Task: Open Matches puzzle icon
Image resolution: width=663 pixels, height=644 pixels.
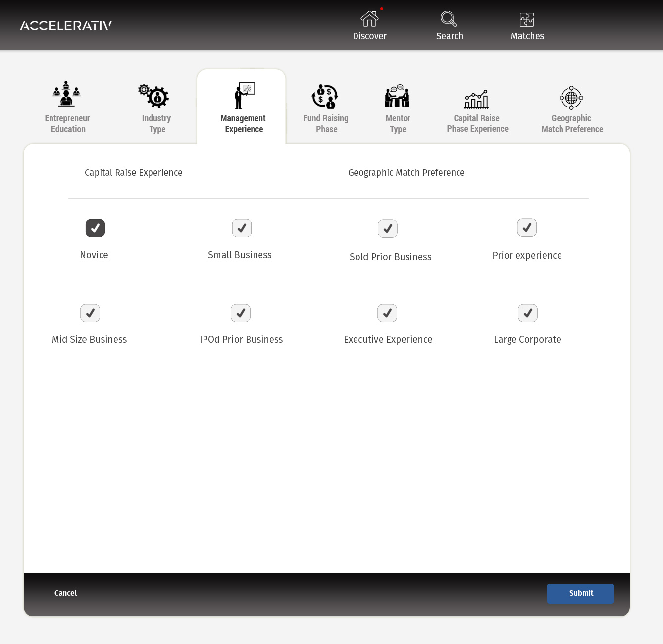Action: click(x=527, y=20)
